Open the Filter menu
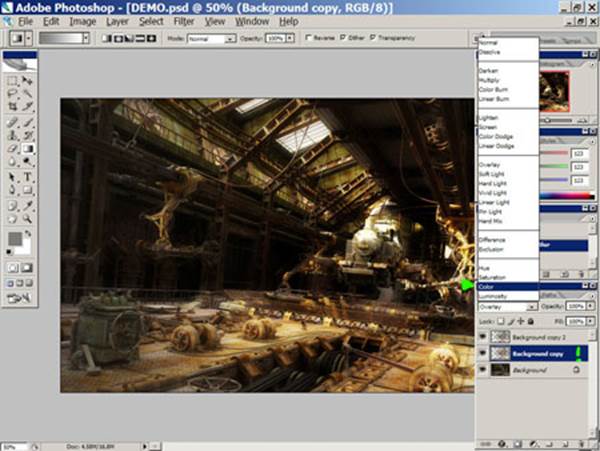 click(x=184, y=21)
